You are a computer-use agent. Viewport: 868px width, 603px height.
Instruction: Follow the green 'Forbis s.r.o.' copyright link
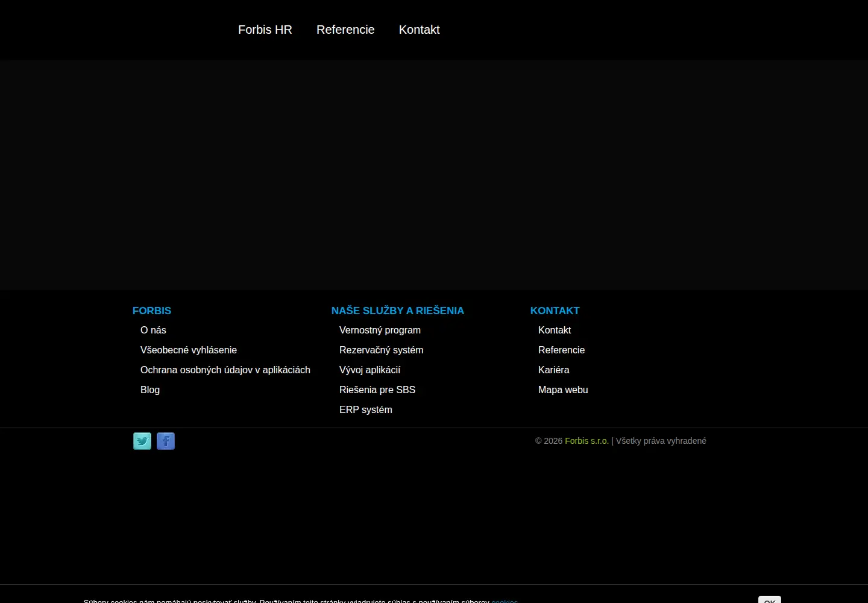tap(587, 441)
